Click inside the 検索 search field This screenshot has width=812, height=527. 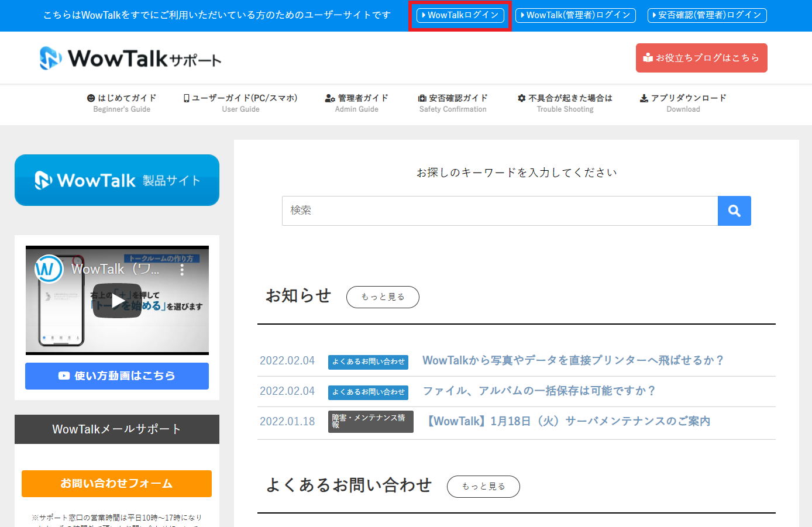497,211
